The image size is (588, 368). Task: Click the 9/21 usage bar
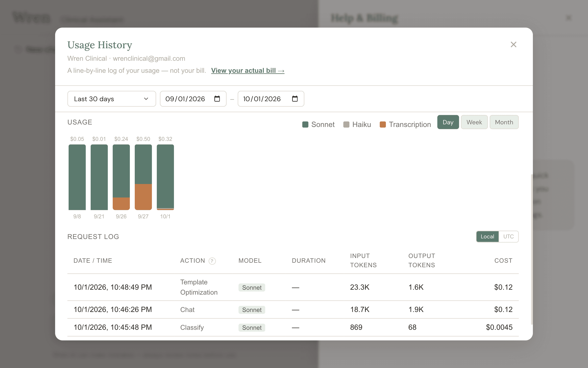99,177
